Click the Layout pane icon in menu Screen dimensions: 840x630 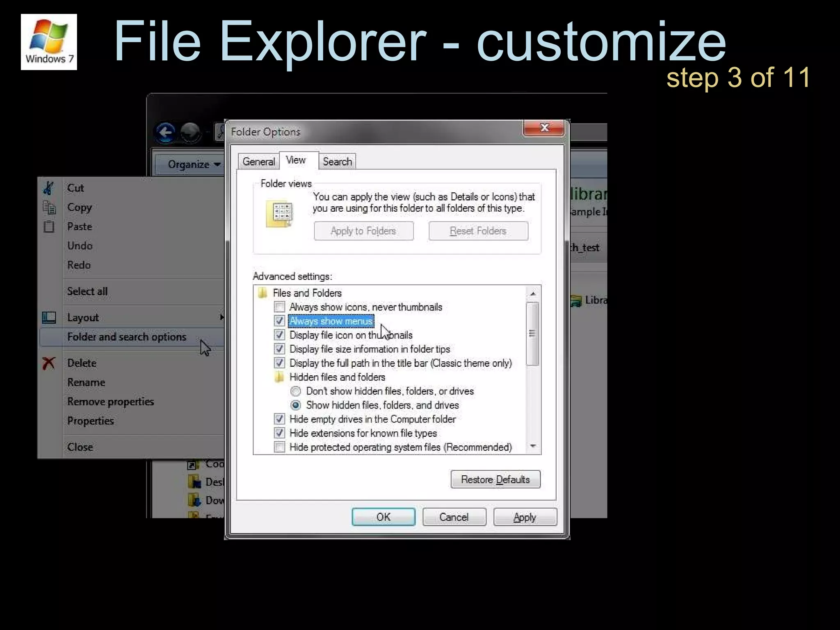[49, 317]
